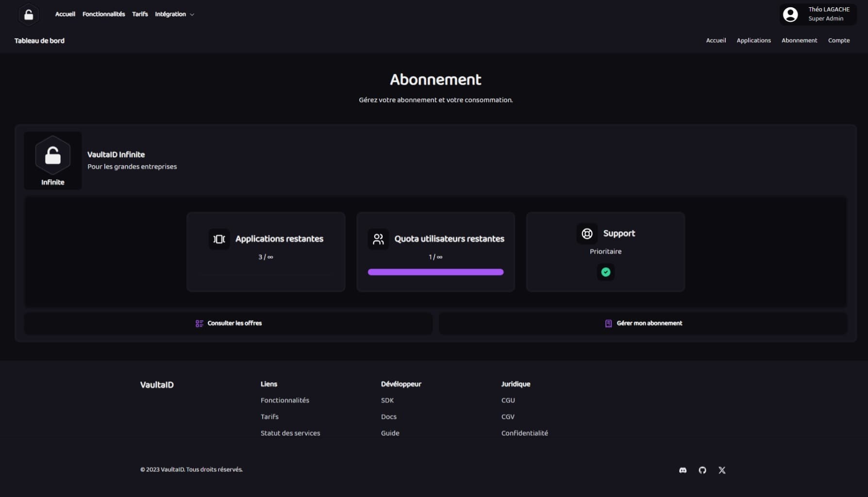The image size is (868, 497).
Task: Click the Infinite plan padlock badge
Action: click(x=53, y=155)
